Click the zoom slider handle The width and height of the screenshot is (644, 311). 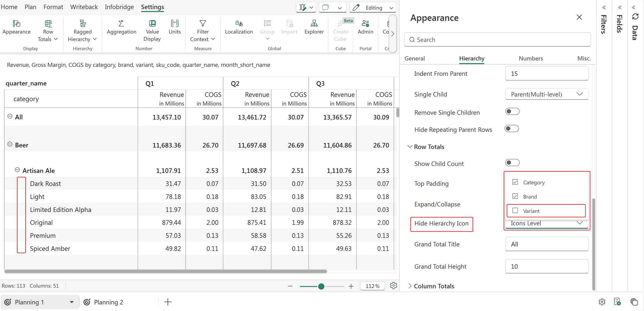[x=321, y=286]
